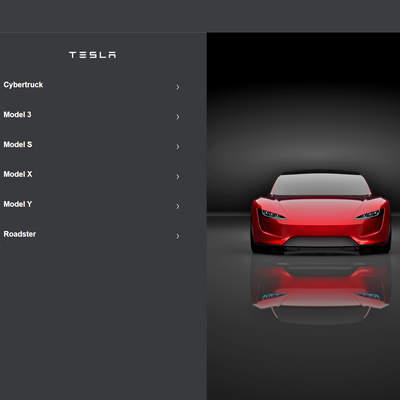Click the red Roadster car image
Screen dimensions: 400x400
point(320,213)
